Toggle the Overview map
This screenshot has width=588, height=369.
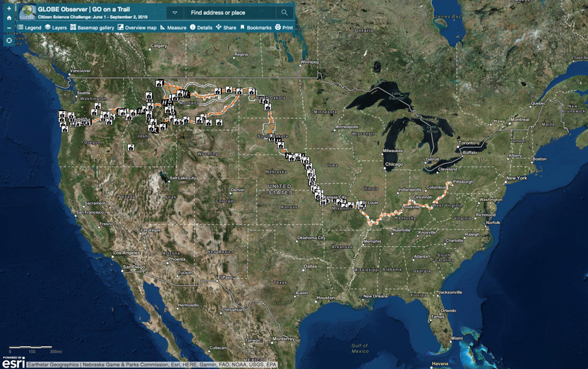tap(137, 27)
